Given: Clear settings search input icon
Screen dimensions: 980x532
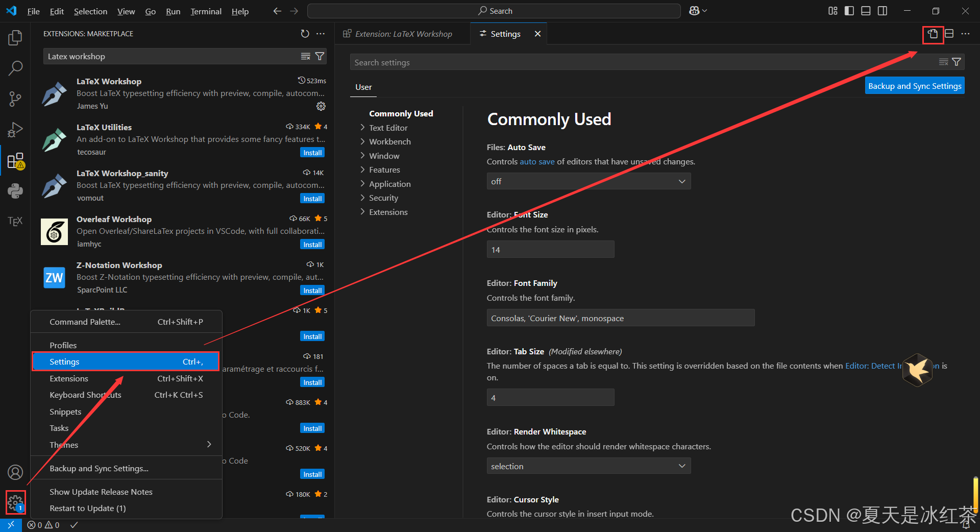Looking at the screenshot, I should point(943,62).
